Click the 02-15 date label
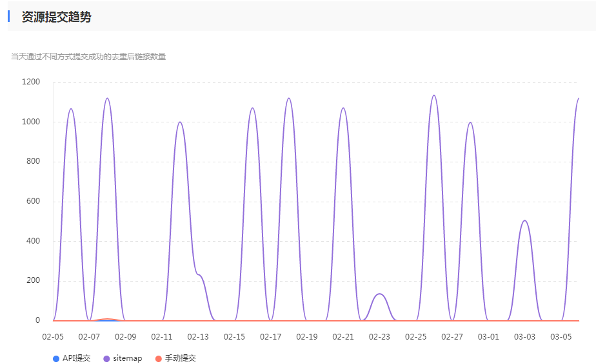Screen dimensions: 596x364 click(234, 337)
